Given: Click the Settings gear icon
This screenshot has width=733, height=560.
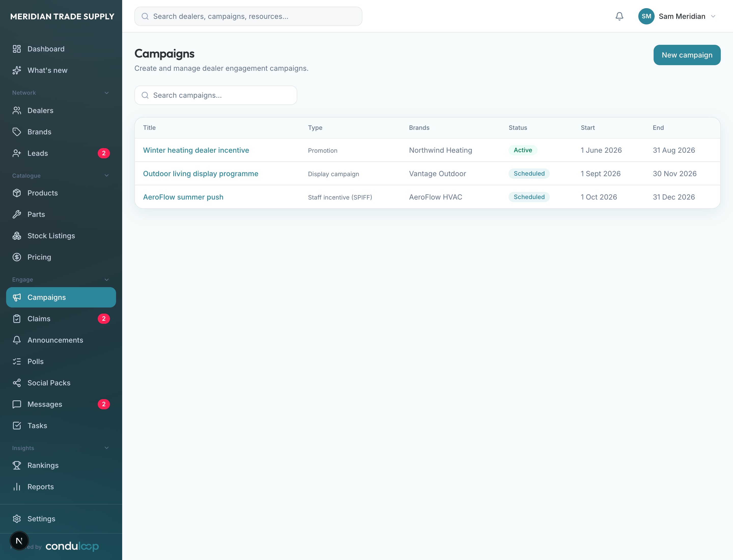Looking at the screenshot, I should tap(17, 519).
